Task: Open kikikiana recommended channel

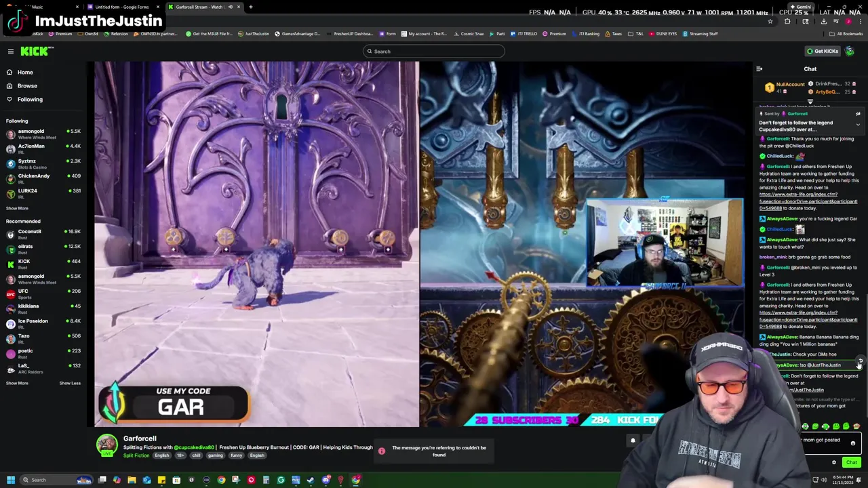Action: pos(42,308)
